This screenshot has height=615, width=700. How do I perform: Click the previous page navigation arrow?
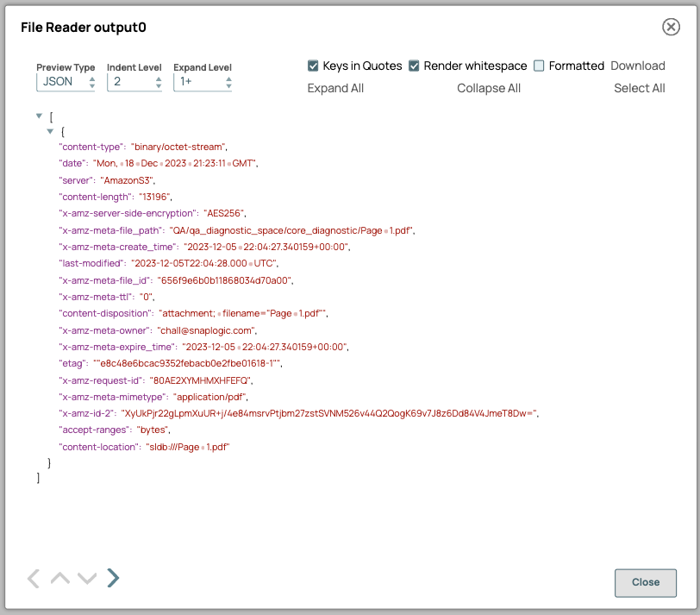click(33, 578)
